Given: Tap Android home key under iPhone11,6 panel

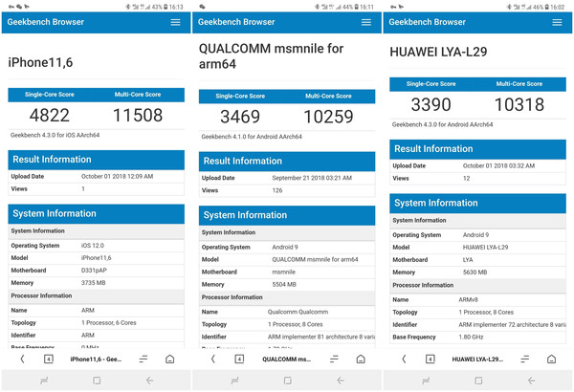Looking at the screenshot, I should (x=97, y=381).
